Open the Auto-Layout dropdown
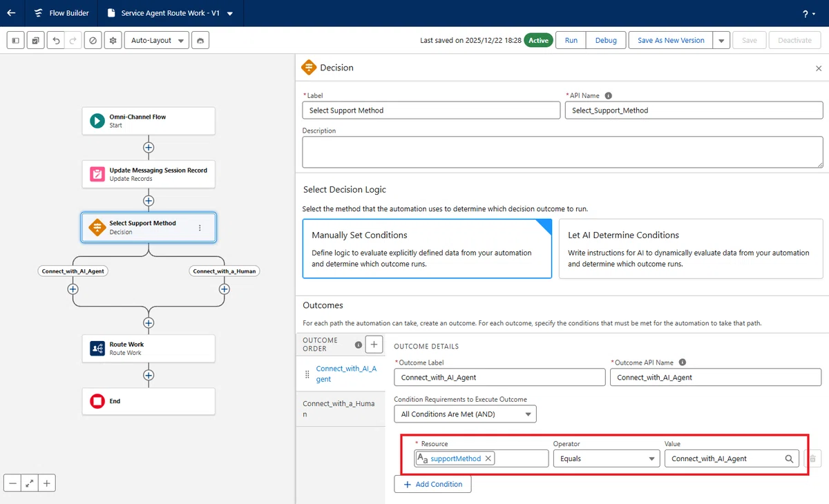 157,40
